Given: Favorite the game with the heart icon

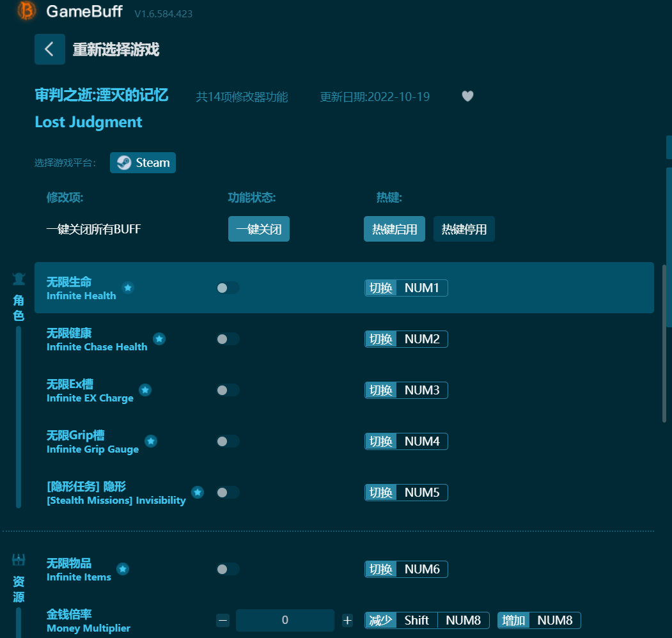Looking at the screenshot, I should point(467,97).
